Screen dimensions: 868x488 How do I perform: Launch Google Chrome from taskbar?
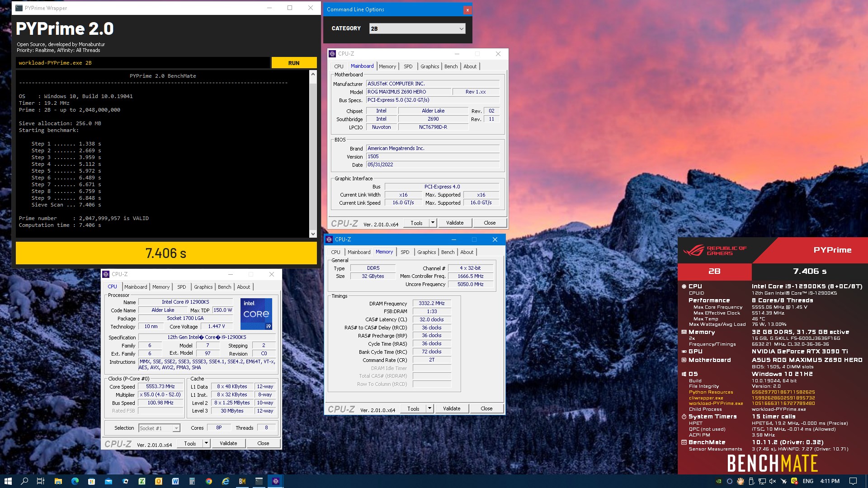click(209, 481)
